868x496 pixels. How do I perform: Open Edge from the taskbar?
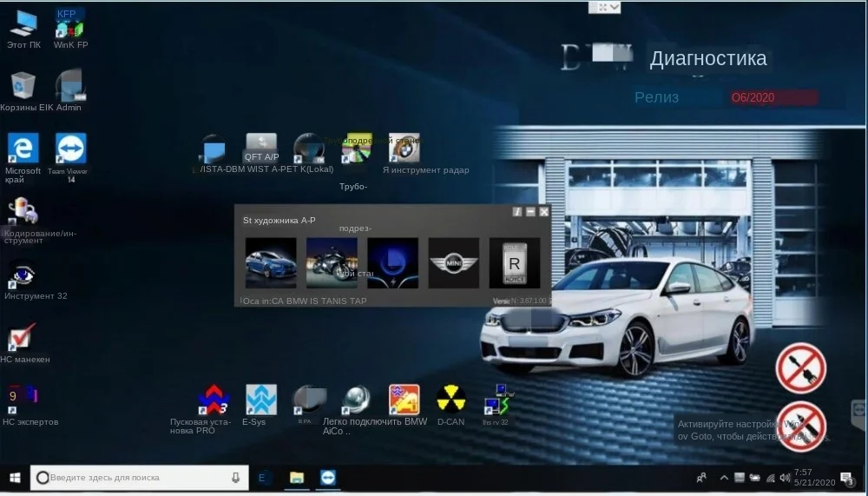click(262, 478)
